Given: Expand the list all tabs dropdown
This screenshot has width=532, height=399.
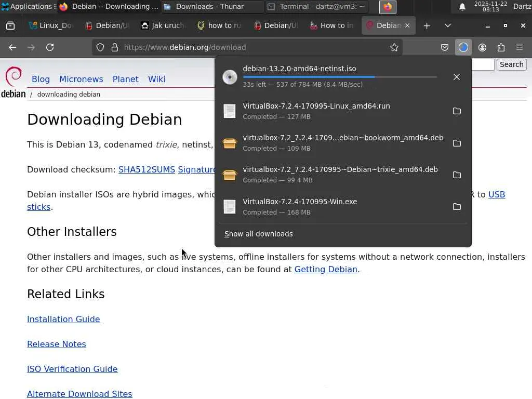Looking at the screenshot, I should pyautogui.click(x=447, y=26).
